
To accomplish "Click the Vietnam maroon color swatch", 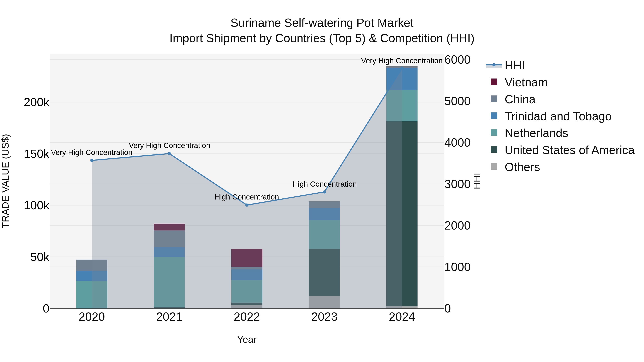I will click(494, 82).
